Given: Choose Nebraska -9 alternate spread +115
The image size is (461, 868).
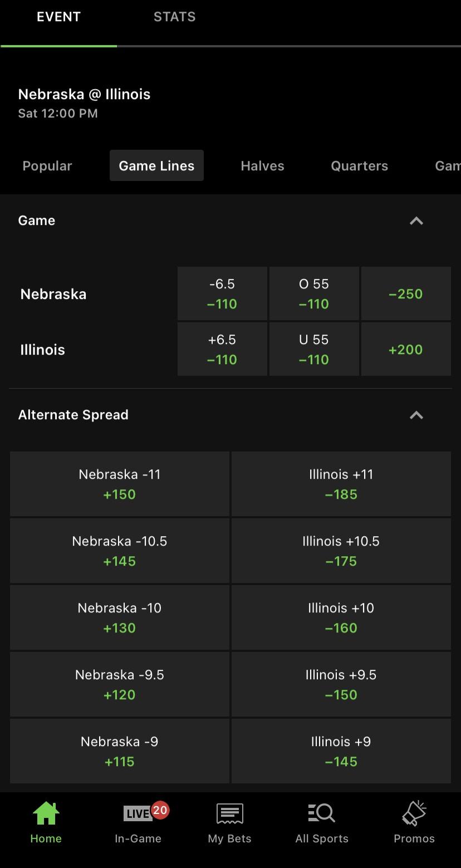Looking at the screenshot, I should pyautogui.click(x=120, y=751).
